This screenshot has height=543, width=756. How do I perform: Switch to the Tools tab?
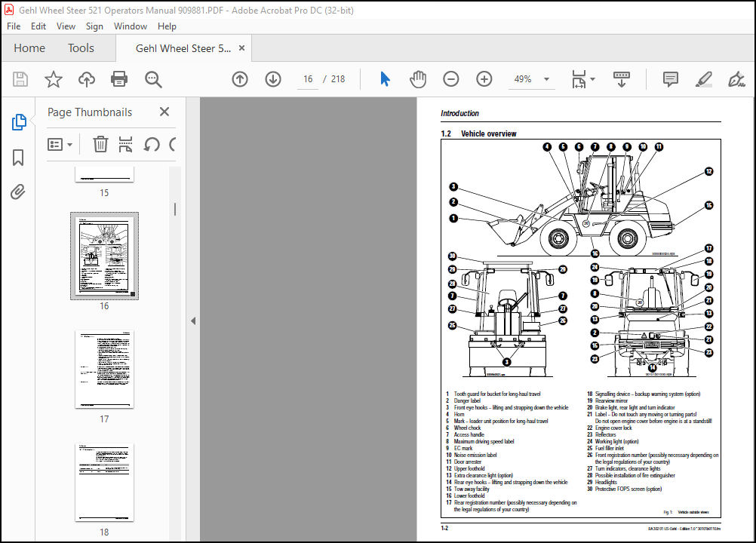[x=81, y=48]
